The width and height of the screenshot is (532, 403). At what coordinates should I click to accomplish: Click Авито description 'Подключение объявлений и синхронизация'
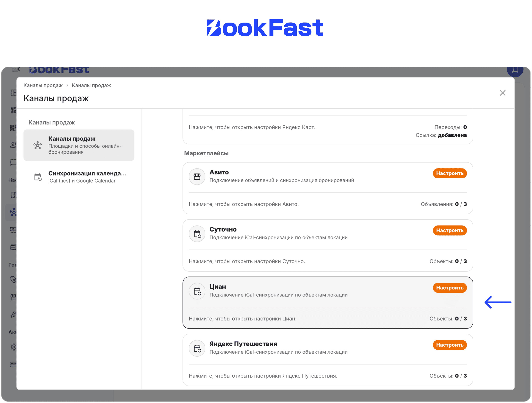282,180
